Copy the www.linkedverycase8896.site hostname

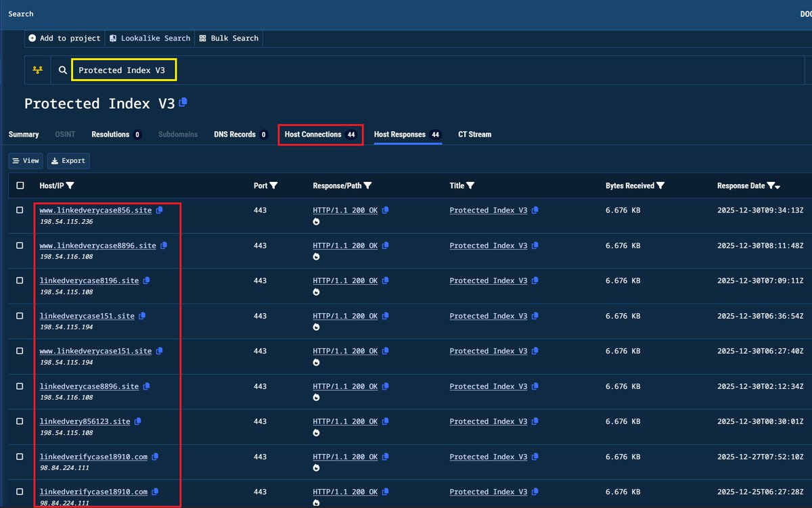tap(164, 246)
